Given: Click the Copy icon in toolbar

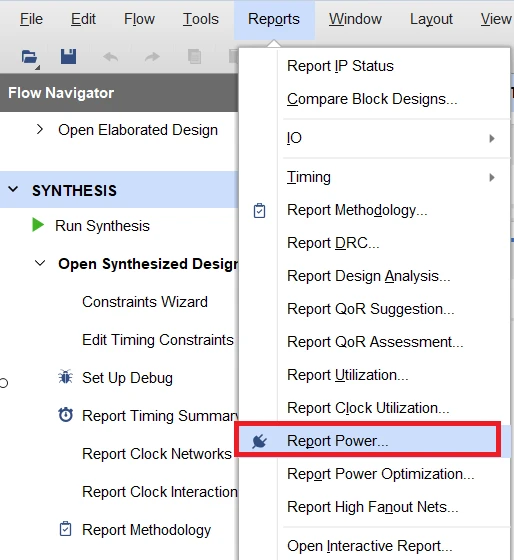Looking at the screenshot, I should tap(195, 56).
